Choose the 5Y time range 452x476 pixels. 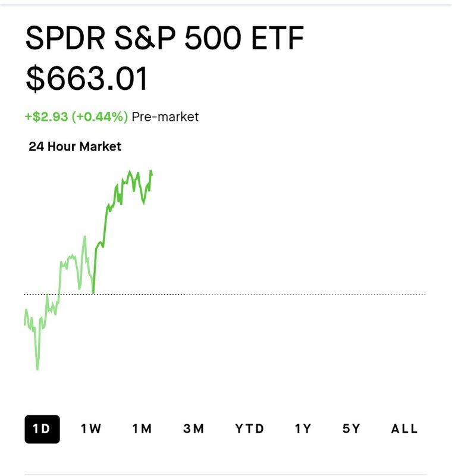pos(351,429)
